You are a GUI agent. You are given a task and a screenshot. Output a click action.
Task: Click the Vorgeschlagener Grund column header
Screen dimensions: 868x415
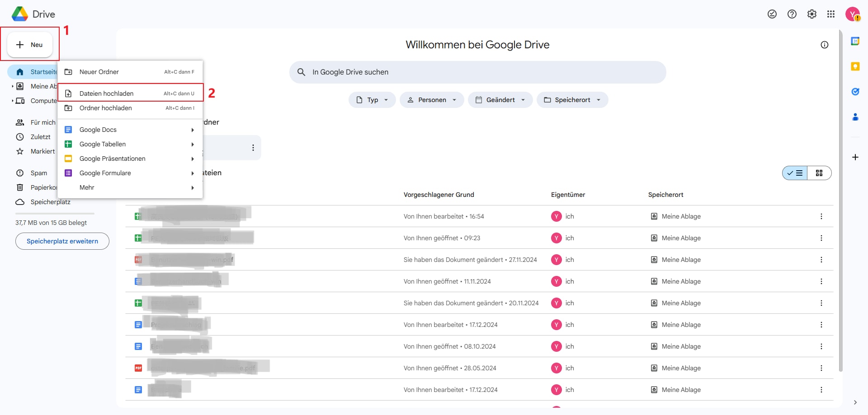(x=439, y=195)
